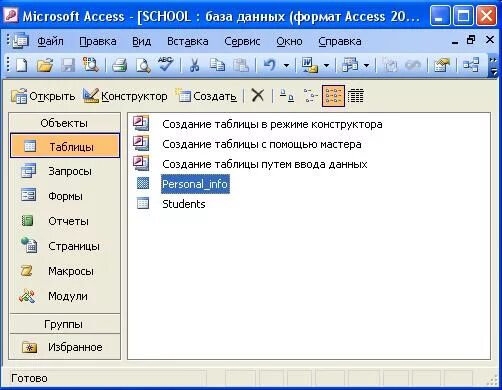This screenshot has height=390, width=502.
Task: Switch to Large Icons view
Action: [x=287, y=96]
